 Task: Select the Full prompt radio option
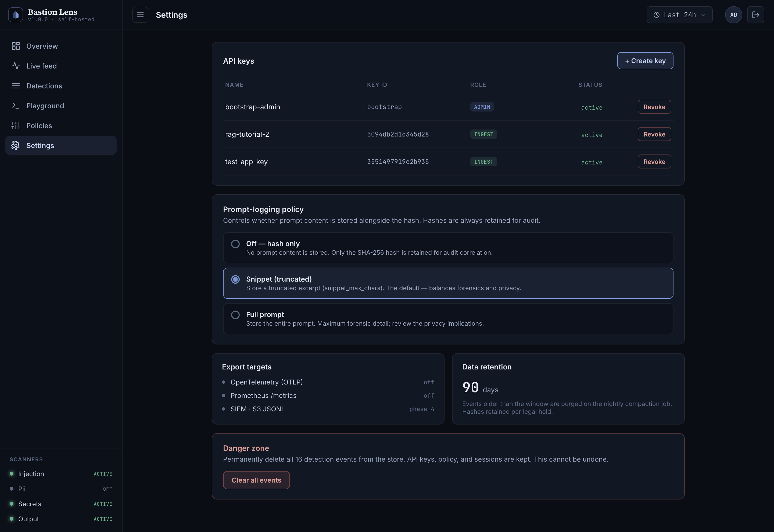(x=235, y=315)
